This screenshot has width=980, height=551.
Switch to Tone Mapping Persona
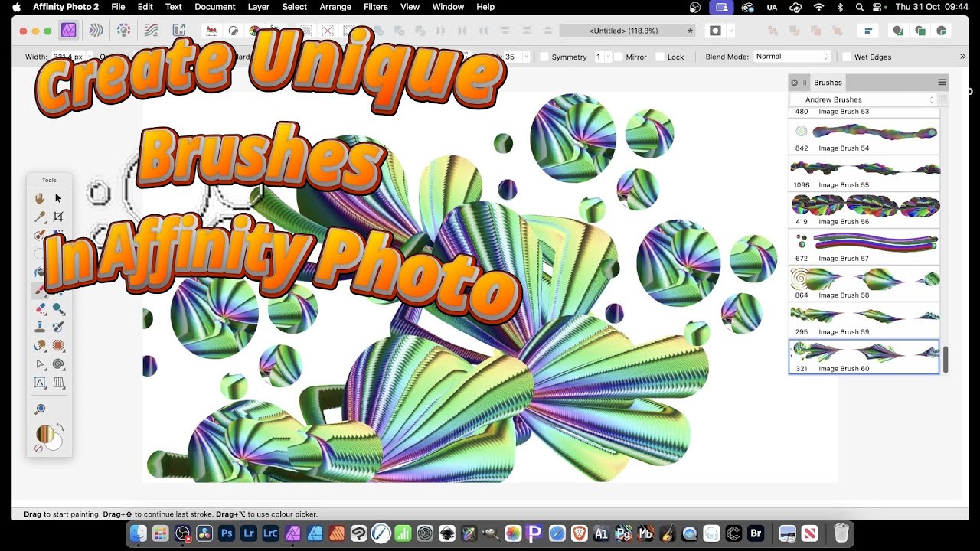pyautogui.click(x=152, y=31)
